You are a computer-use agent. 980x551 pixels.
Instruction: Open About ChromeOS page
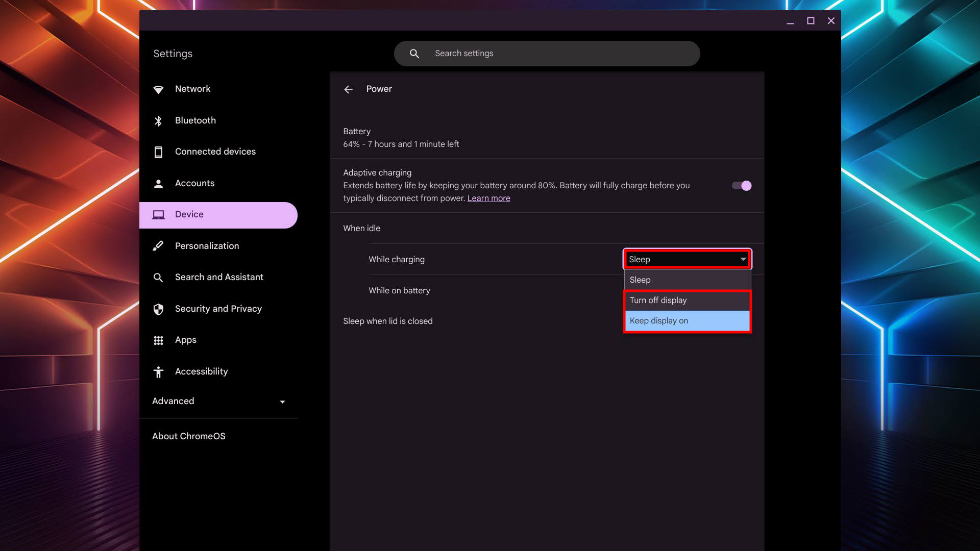pos(189,436)
